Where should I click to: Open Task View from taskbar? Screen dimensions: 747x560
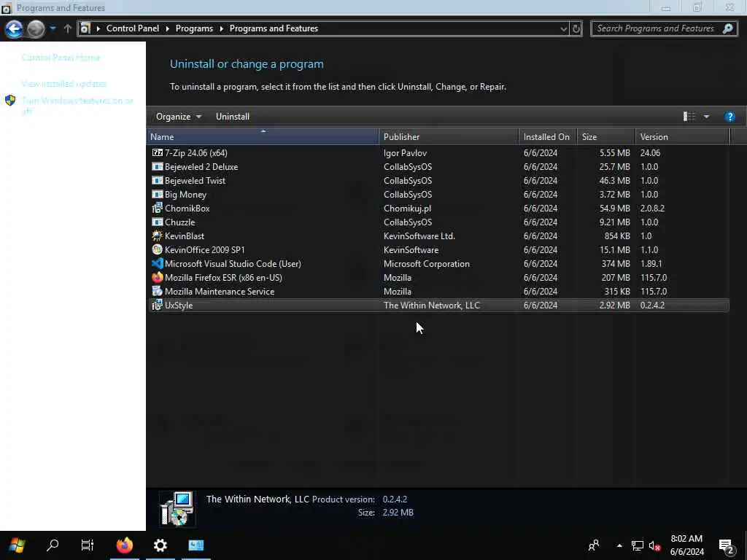[x=88, y=545]
